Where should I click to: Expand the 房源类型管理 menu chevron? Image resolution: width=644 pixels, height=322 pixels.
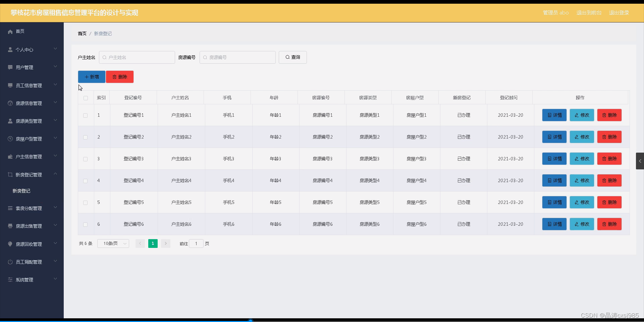[x=55, y=120]
